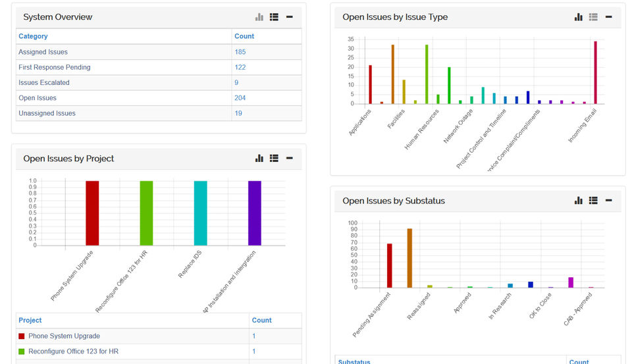Screen dimensions: 632x364
Task: Collapse the System Overview panel
Action: point(290,17)
